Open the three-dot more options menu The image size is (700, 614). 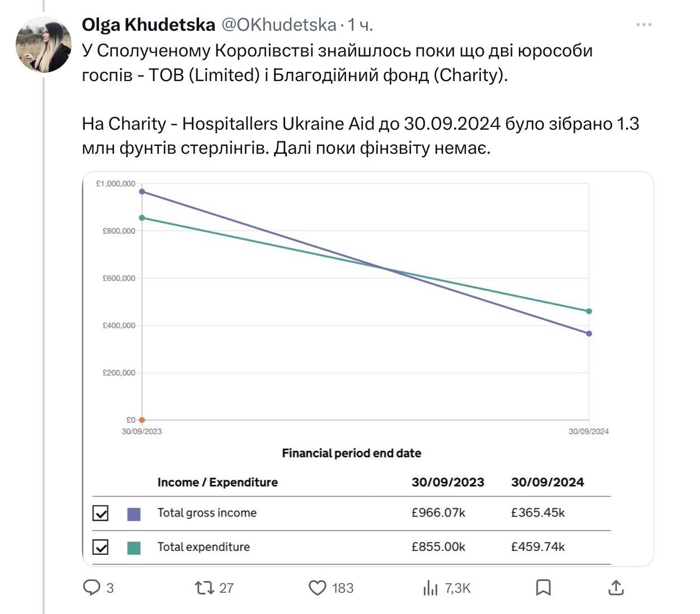pyautogui.click(x=644, y=25)
